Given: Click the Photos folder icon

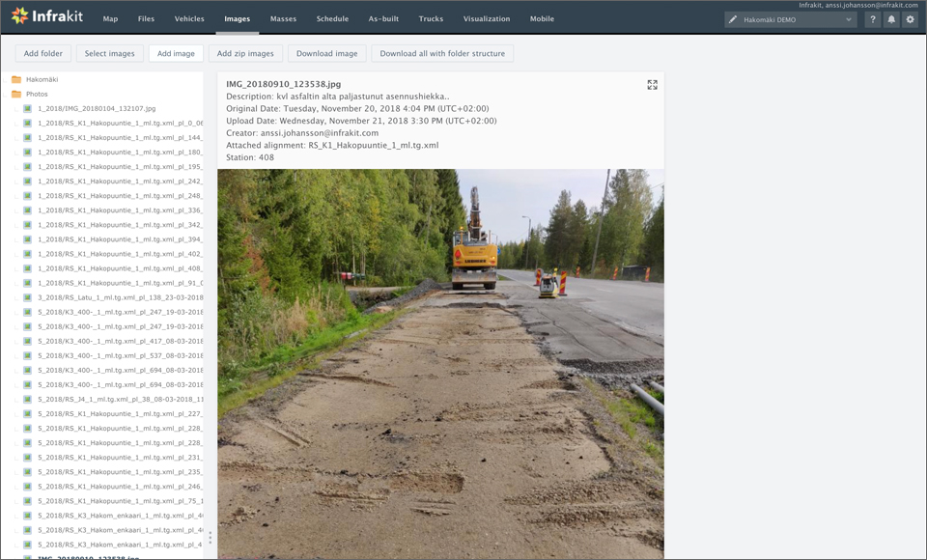Looking at the screenshot, I should 16,94.
